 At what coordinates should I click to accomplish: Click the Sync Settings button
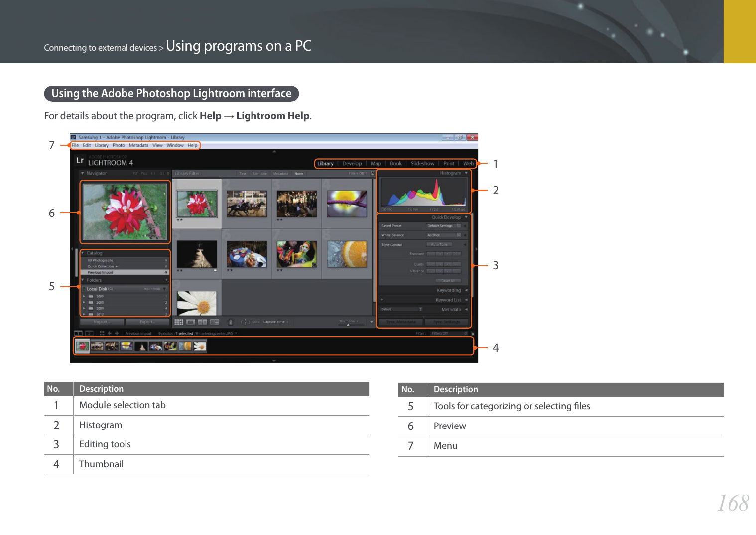446,322
